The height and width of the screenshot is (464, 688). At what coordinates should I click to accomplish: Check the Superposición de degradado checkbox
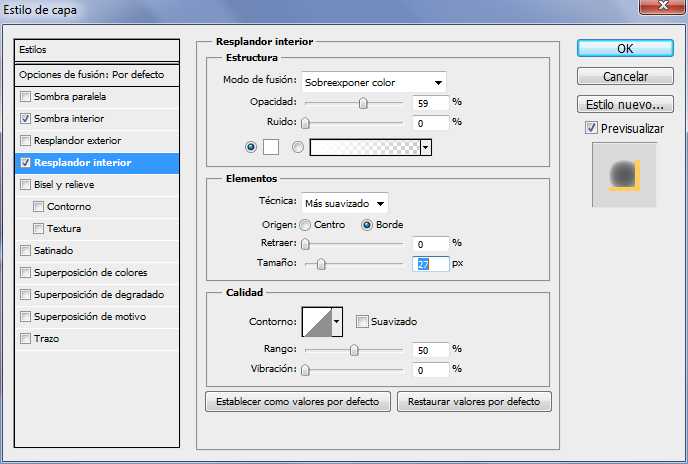point(25,295)
